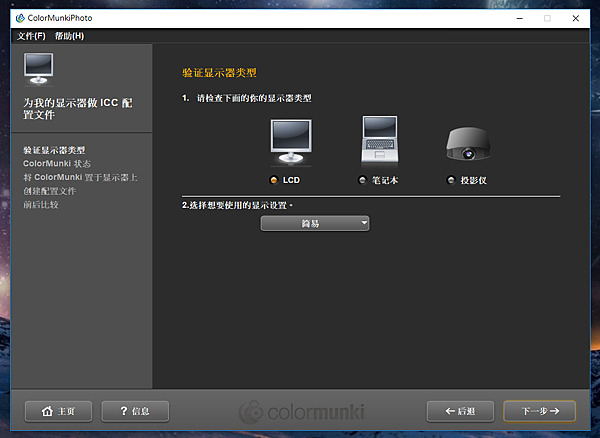Select the 创建配置文件 step in sidebar
The height and width of the screenshot is (438, 600).
click(49, 191)
